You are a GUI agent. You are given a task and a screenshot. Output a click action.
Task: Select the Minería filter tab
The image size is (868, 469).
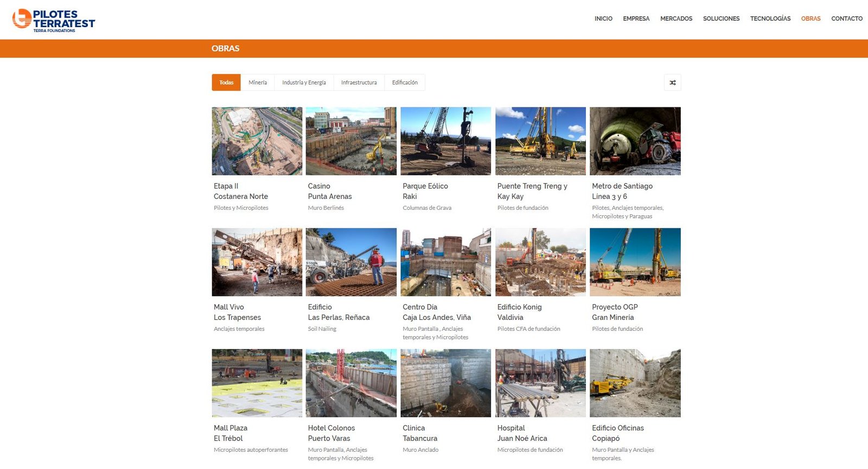[x=258, y=82]
